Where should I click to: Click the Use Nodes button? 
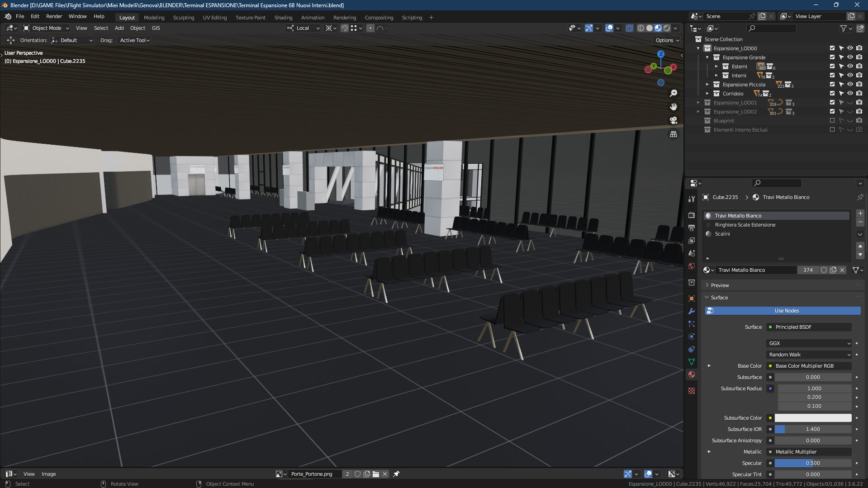coord(783,311)
